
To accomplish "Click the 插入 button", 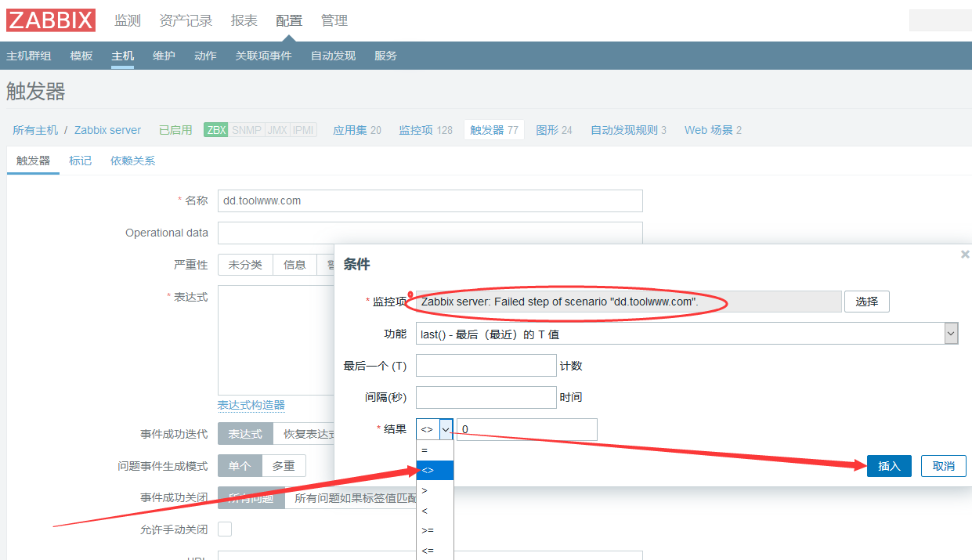I will point(889,466).
